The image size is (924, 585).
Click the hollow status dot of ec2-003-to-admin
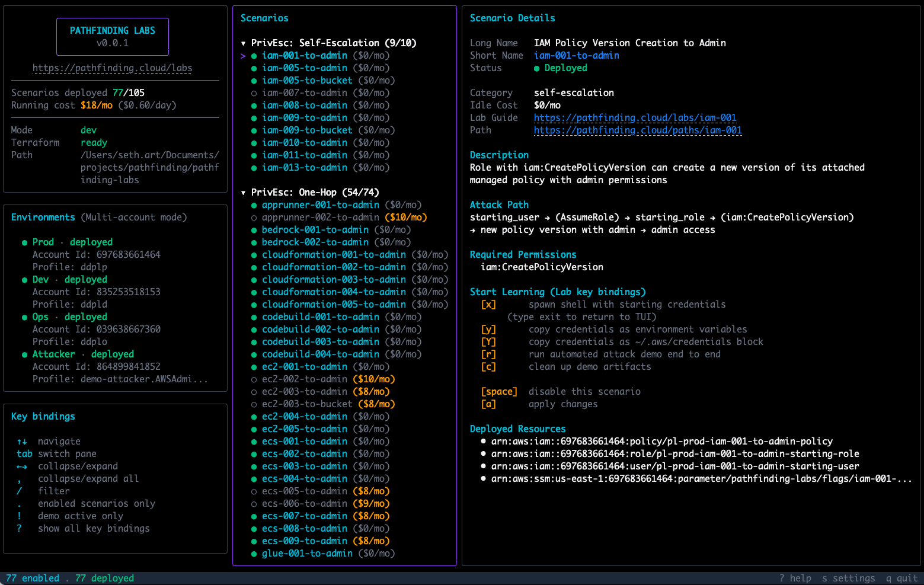(254, 392)
